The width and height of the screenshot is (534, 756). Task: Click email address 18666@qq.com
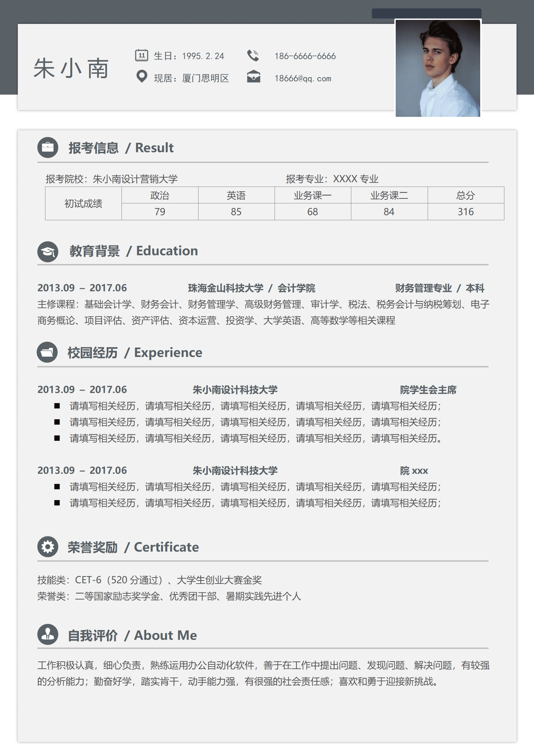tap(303, 78)
